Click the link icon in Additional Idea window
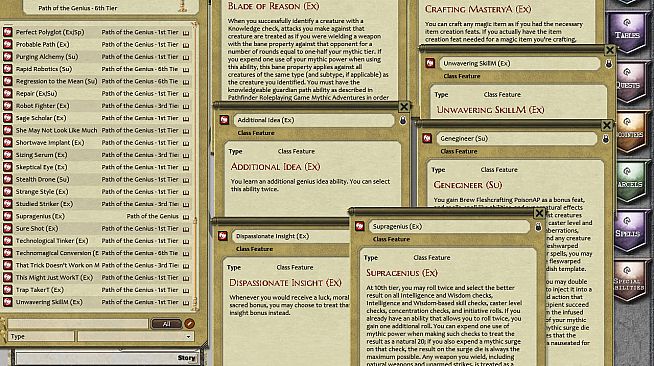This screenshot has height=366, width=654. point(224,120)
